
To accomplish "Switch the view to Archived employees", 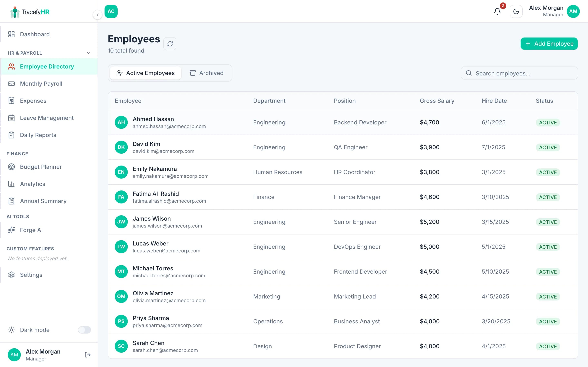I will (207, 73).
